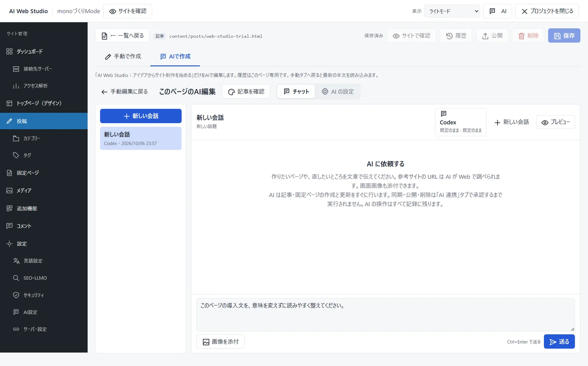Select the AIで作成 tab

(175, 57)
